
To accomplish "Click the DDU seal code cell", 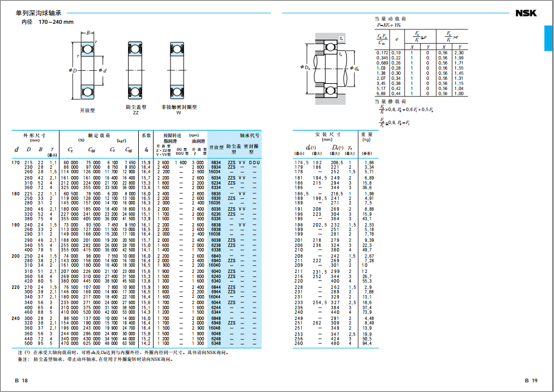I will [254, 163].
